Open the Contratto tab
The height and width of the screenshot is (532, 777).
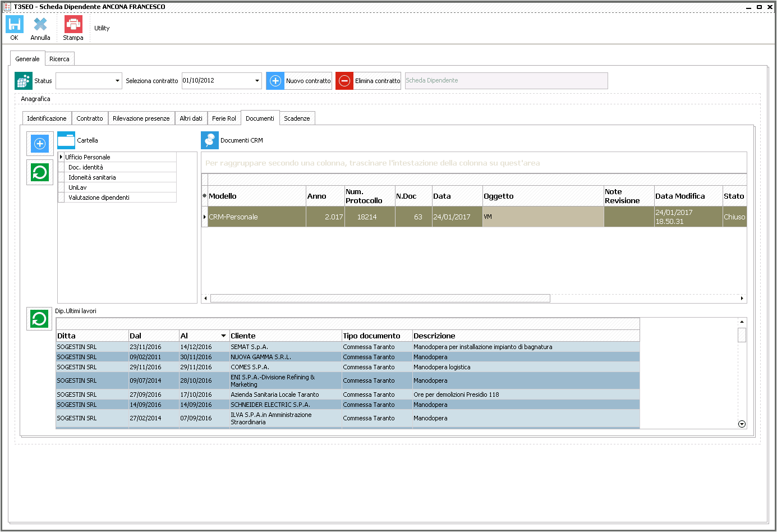pos(90,118)
